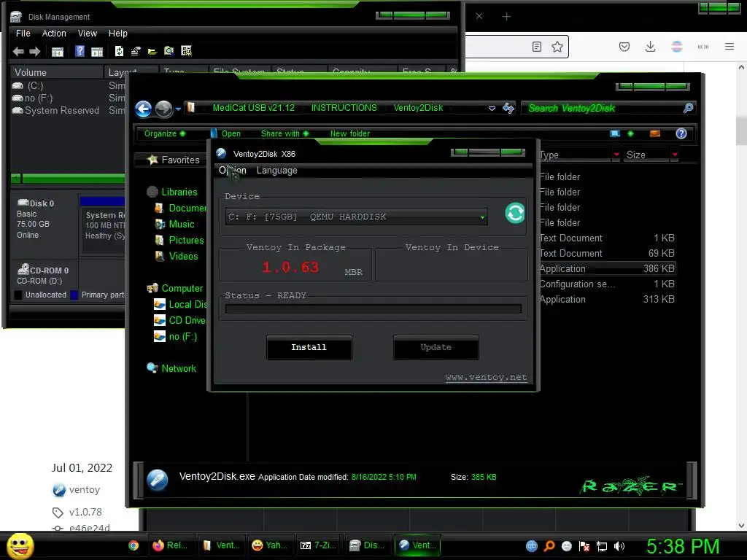Toggle Explorer preview pane icon
This screenshot has width=747, height=560.
pyautogui.click(x=655, y=134)
